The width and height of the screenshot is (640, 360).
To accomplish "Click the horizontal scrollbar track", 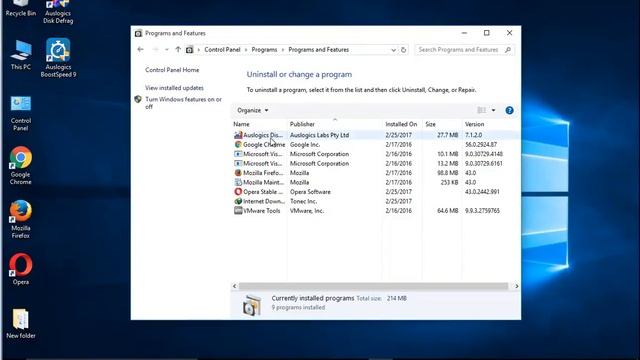I will click(373, 286).
